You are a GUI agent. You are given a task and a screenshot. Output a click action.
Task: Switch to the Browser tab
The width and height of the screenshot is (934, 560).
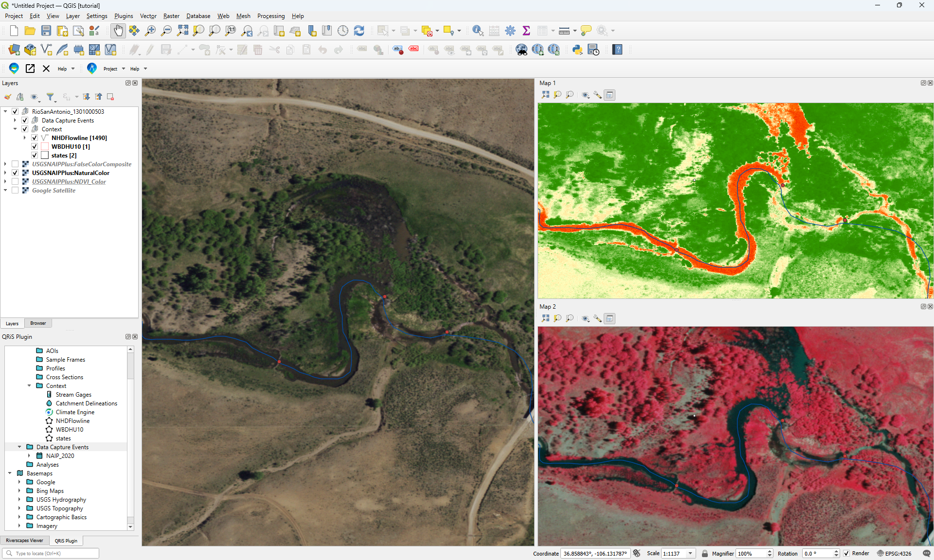(38, 323)
